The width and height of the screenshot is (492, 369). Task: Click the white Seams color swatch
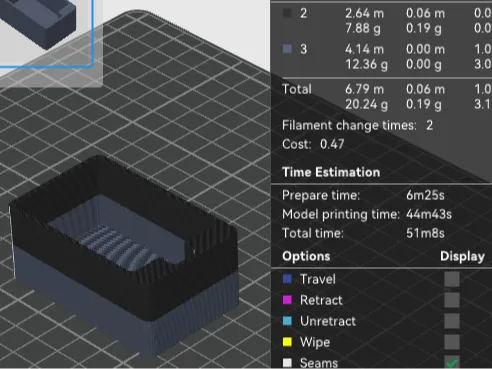287,363
